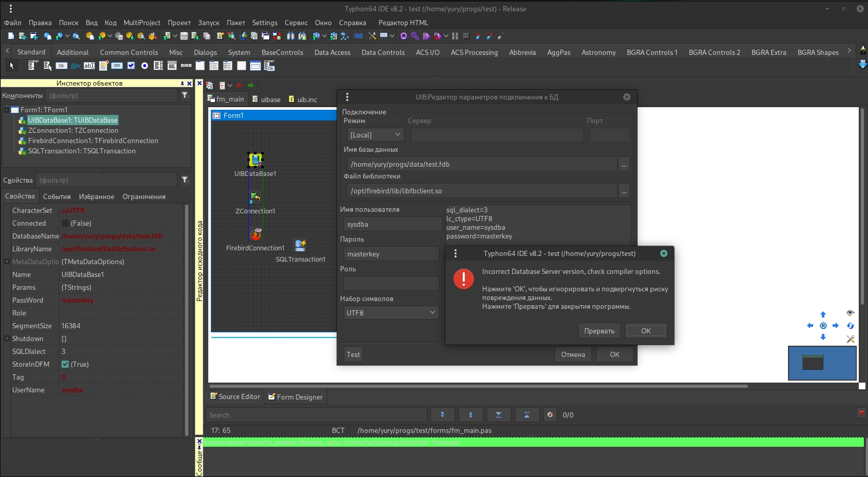868x477 pixels.
Task: Click Прервать in the error dialog
Action: tap(599, 331)
